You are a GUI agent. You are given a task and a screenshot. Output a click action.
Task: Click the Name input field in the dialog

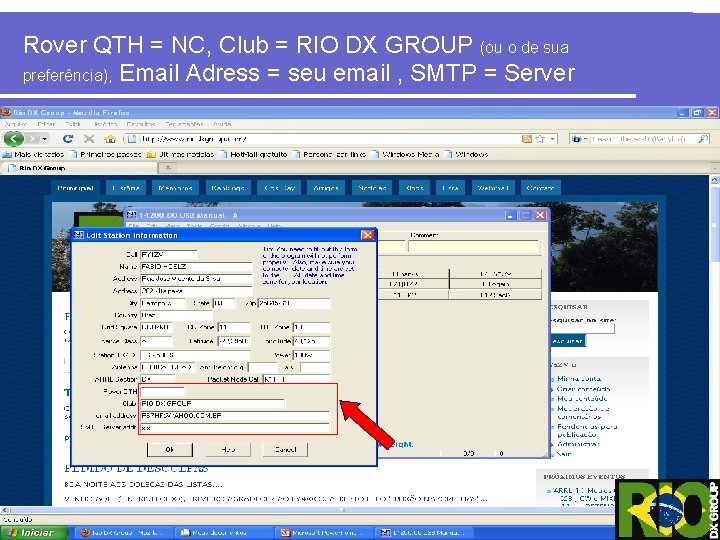pos(196,266)
